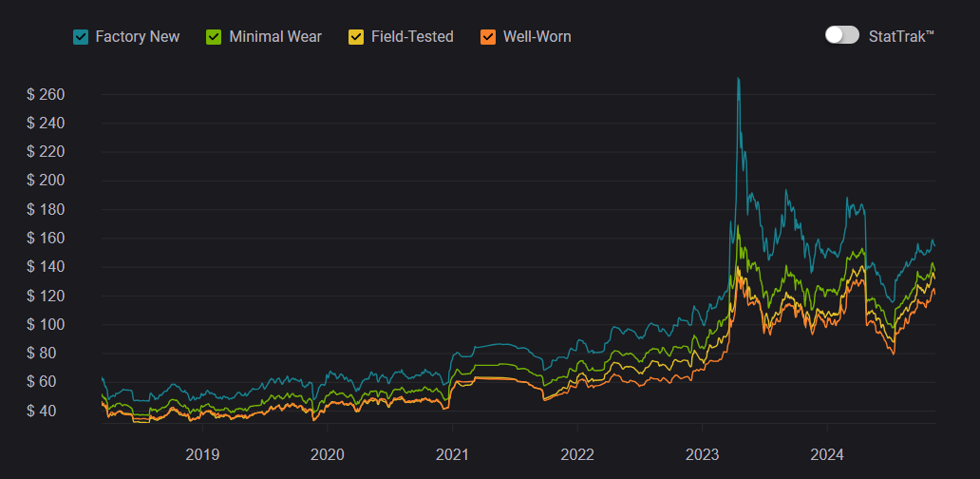
Task: Click the 2024 label on the time axis
Action: coord(827,453)
